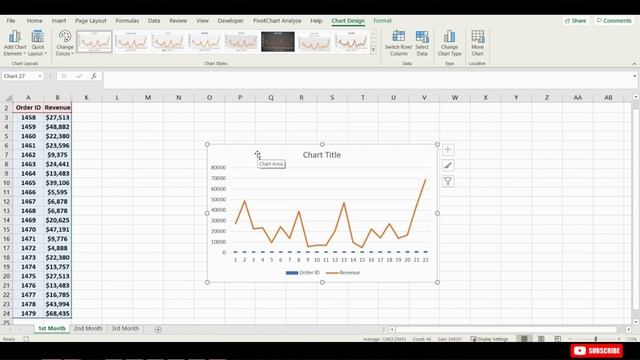Click Select All corner triangle
Image resolution: width=640 pixels, height=360 pixels.
(8, 98)
